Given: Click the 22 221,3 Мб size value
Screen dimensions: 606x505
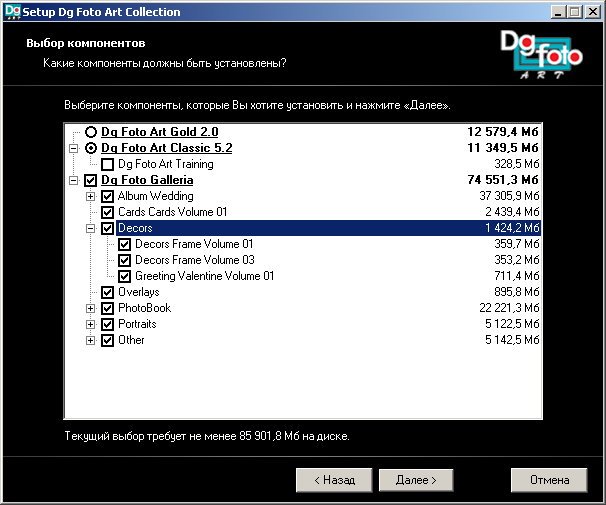Looking at the screenshot, I should tap(509, 308).
